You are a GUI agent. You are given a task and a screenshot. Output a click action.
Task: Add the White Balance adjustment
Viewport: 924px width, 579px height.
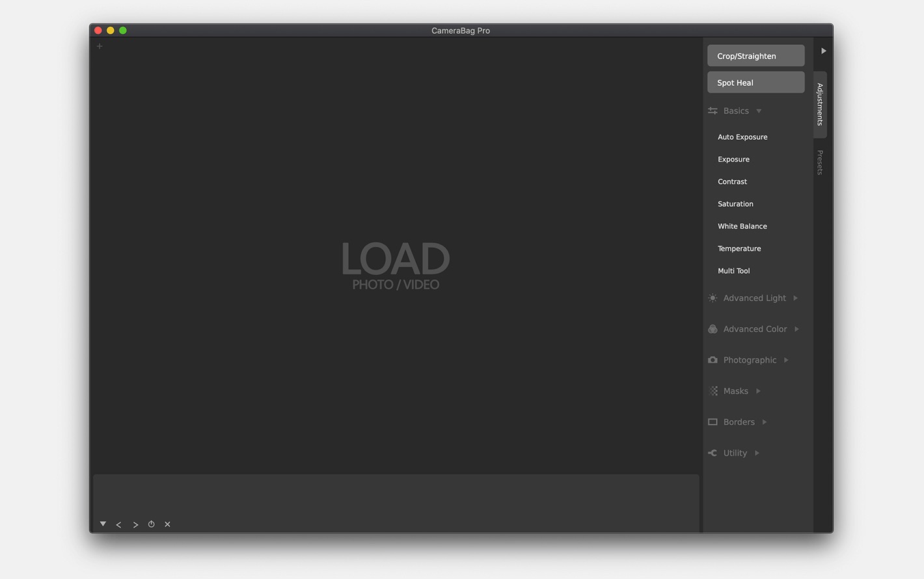pos(742,226)
